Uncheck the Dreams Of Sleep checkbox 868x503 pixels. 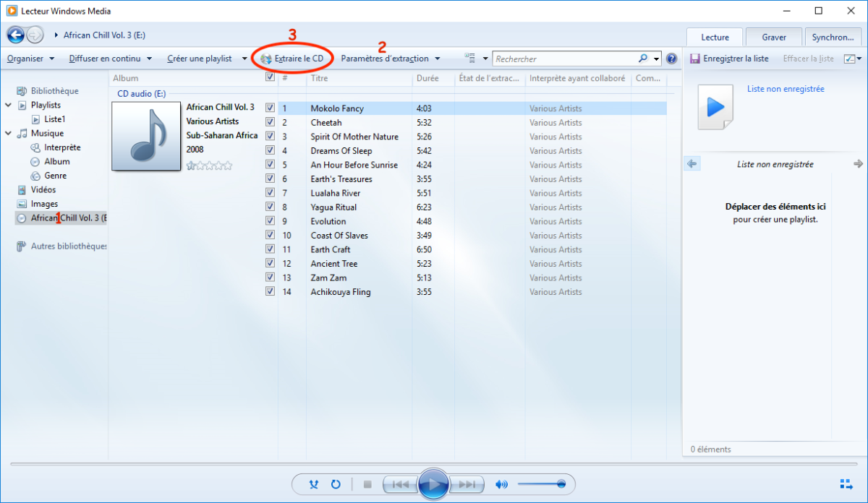click(x=270, y=150)
